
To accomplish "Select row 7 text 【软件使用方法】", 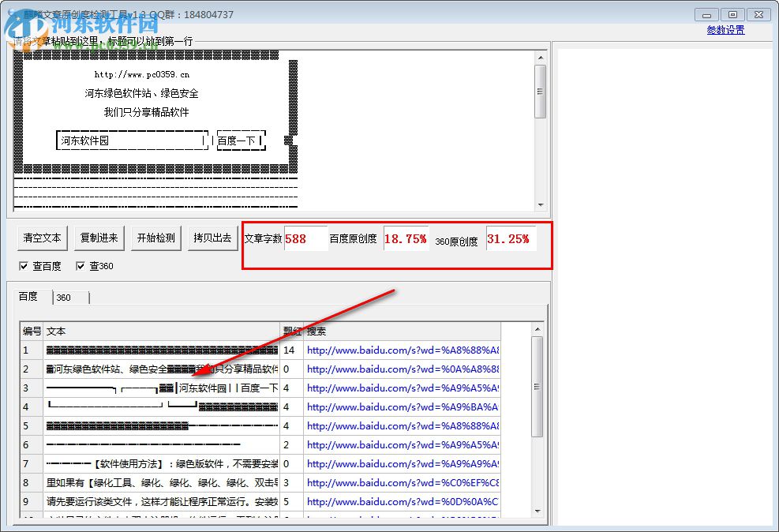I will click(x=129, y=463).
